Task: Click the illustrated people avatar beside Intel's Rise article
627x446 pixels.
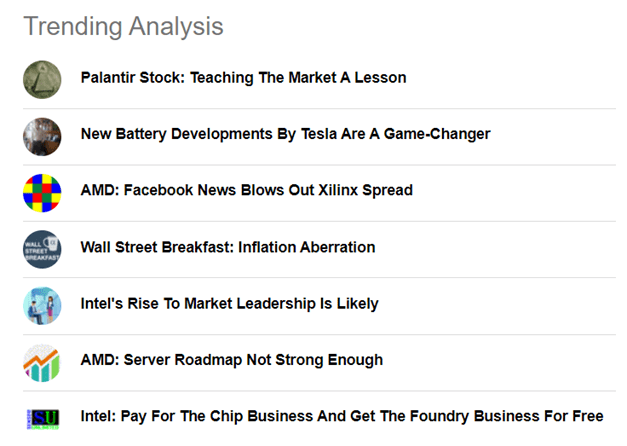Action: pos(42,306)
